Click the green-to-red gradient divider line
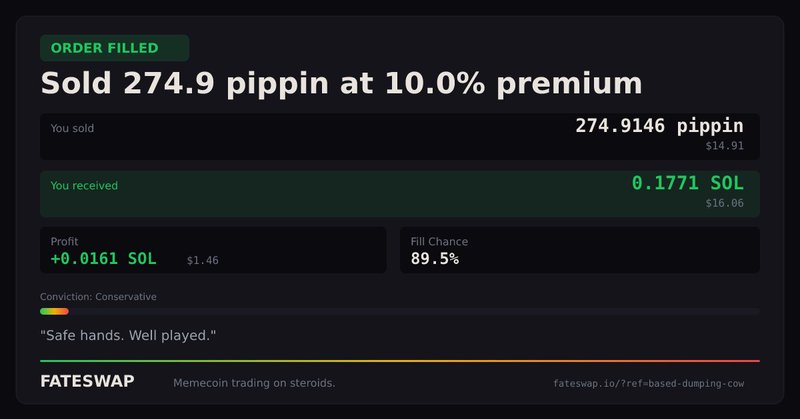This screenshot has width=800, height=419. point(400,360)
